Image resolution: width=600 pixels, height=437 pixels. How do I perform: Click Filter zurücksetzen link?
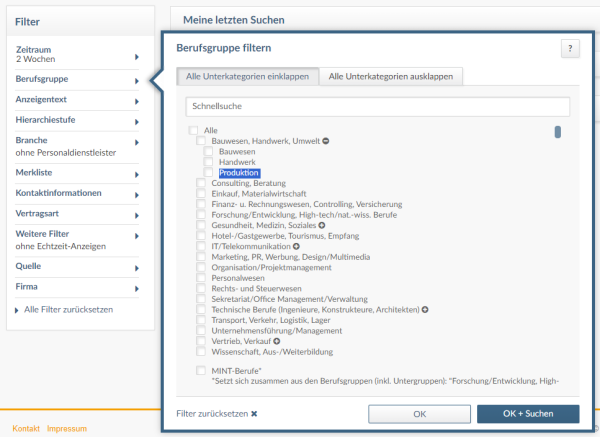point(212,414)
